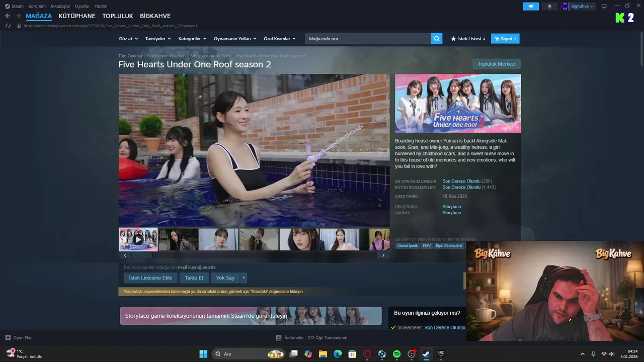Image resolution: width=644 pixels, height=362 pixels.
Task: Switch to OBS Studio on the taskbar
Action: [x=412, y=354]
